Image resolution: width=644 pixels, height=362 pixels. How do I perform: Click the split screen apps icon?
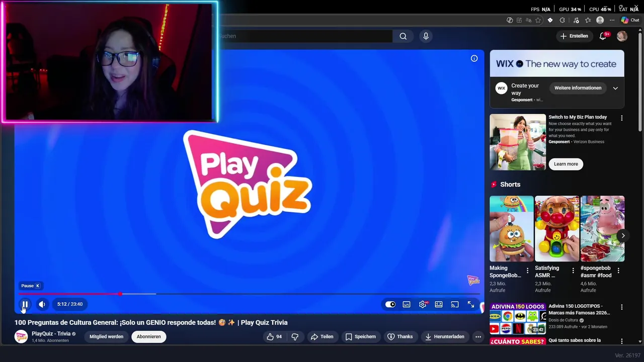[519, 20]
